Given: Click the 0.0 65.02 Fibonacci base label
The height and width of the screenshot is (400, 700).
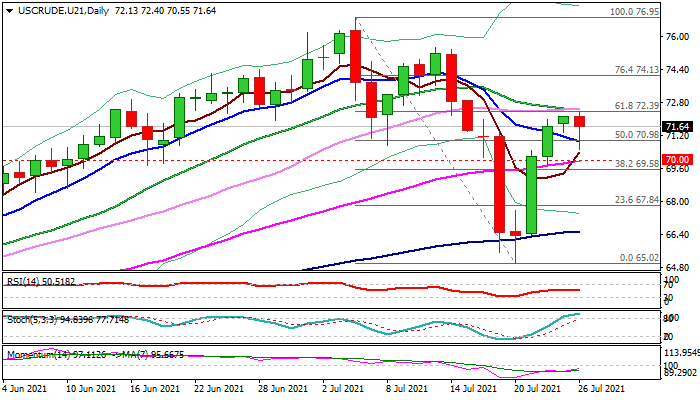Looking at the screenshot, I should click(x=639, y=258).
